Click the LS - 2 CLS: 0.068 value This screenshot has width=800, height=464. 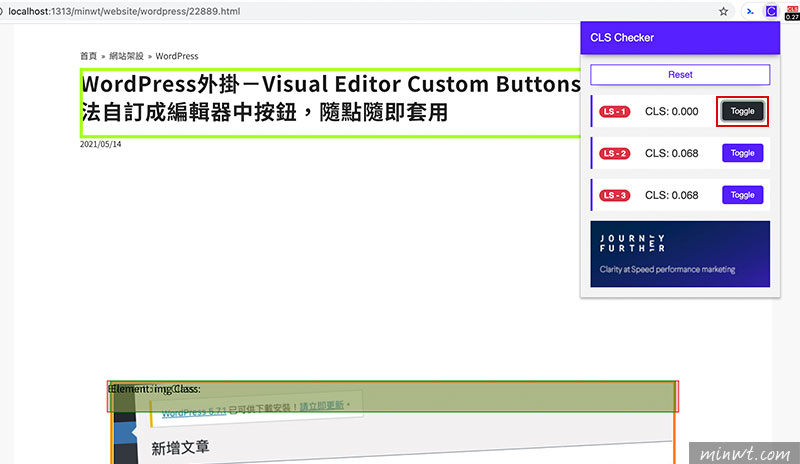pos(671,153)
